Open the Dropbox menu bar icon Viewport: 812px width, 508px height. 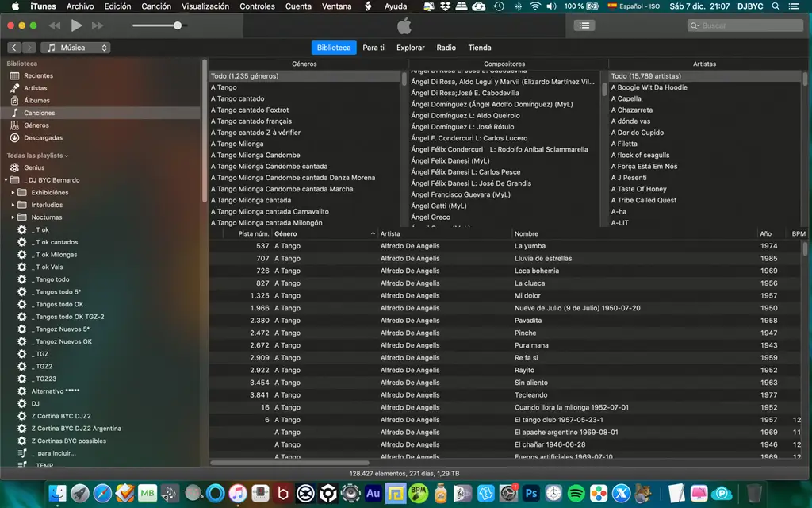point(445,6)
